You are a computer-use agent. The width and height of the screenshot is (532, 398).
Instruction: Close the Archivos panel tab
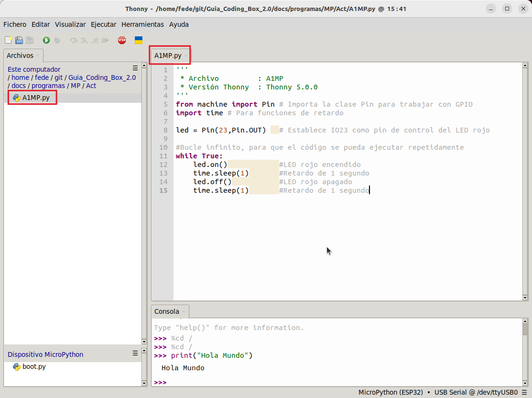[x=38, y=55]
